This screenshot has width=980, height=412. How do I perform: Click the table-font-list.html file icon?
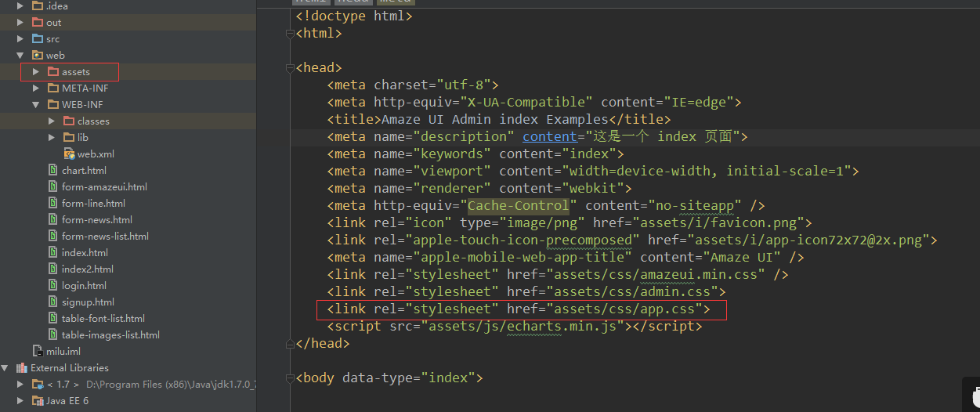click(x=54, y=318)
